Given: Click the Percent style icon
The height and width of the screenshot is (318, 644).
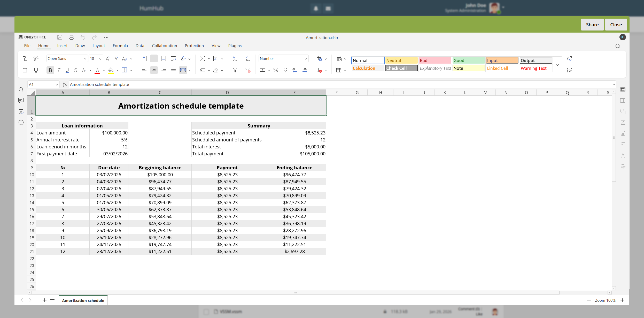Looking at the screenshot, I should [275, 70].
